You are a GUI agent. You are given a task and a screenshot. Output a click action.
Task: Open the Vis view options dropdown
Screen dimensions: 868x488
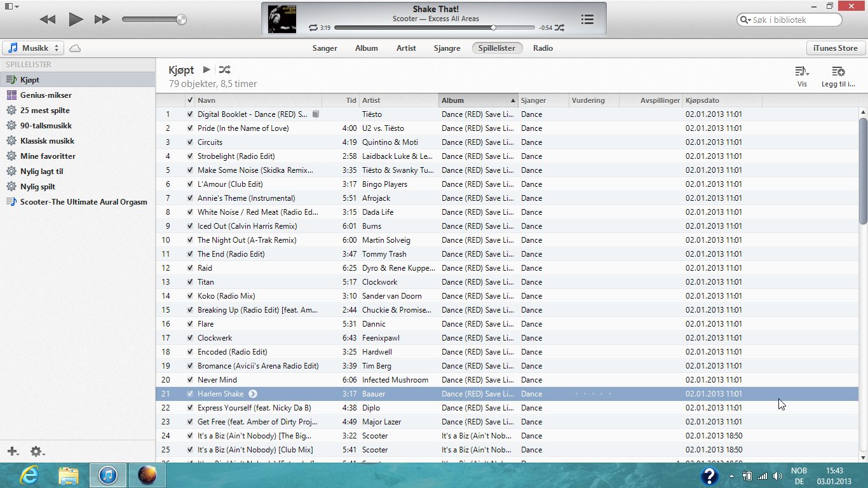(802, 76)
